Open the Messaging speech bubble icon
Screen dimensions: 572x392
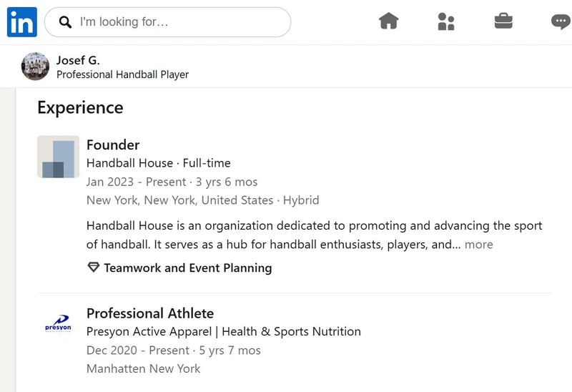pos(561,22)
